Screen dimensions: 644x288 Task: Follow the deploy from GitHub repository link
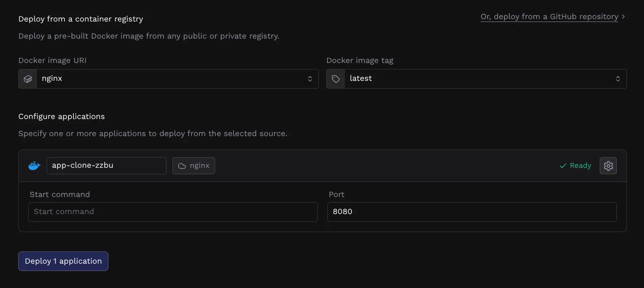coord(549,16)
